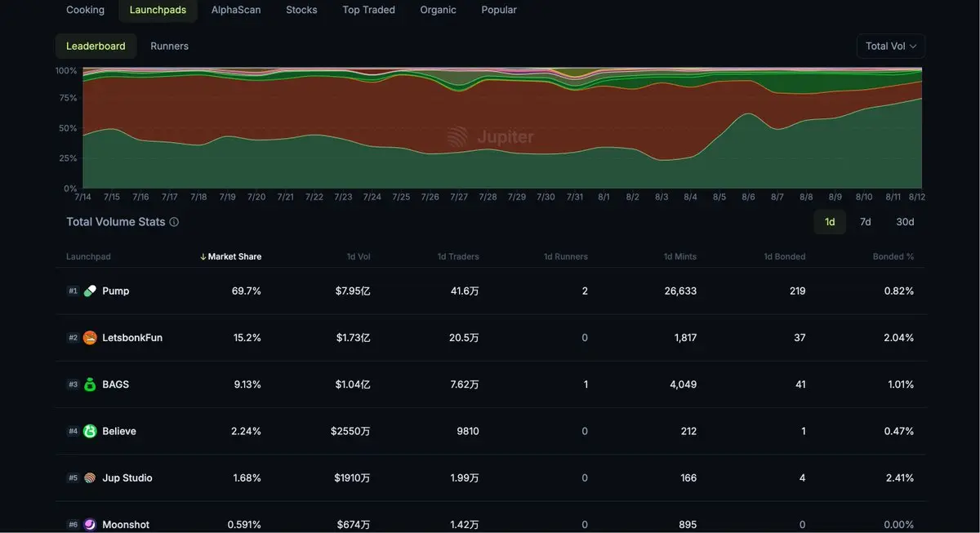The width and height of the screenshot is (980, 533).
Task: Click the $7.95亿 volume cell
Action: pos(353,291)
